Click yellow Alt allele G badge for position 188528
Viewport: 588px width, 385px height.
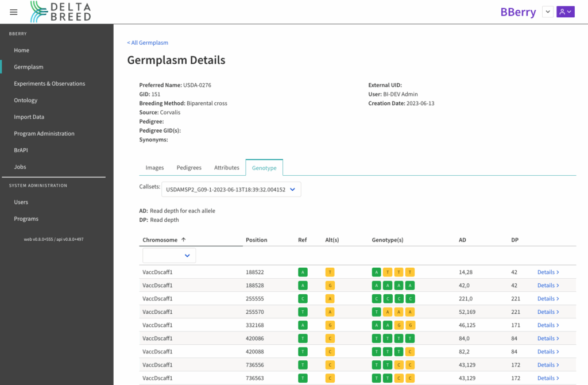click(330, 286)
